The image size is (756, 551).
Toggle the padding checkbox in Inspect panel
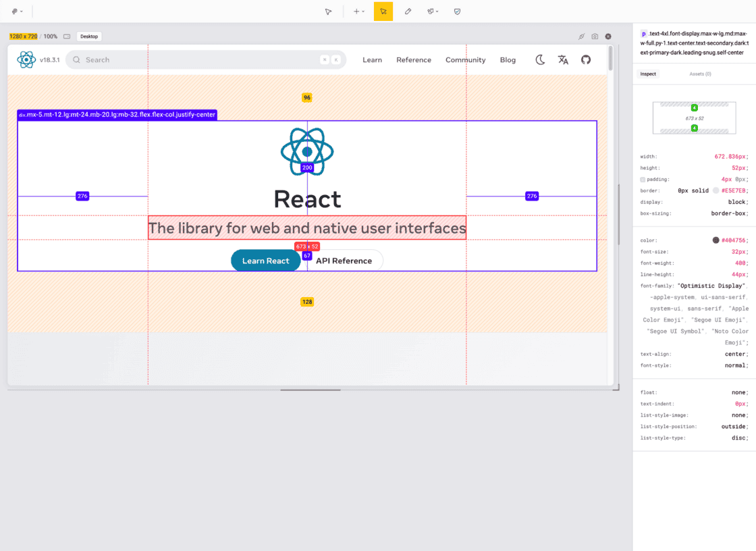(x=643, y=180)
